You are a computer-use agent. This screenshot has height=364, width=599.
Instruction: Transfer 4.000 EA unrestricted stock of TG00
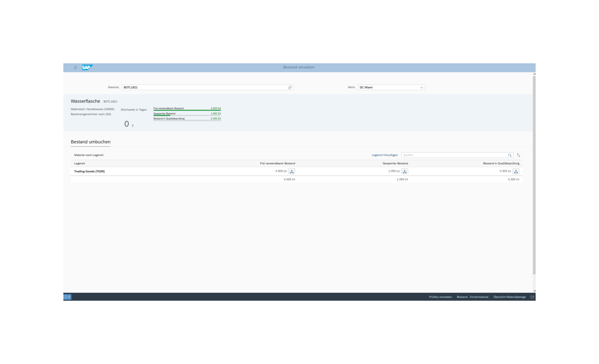tap(292, 171)
